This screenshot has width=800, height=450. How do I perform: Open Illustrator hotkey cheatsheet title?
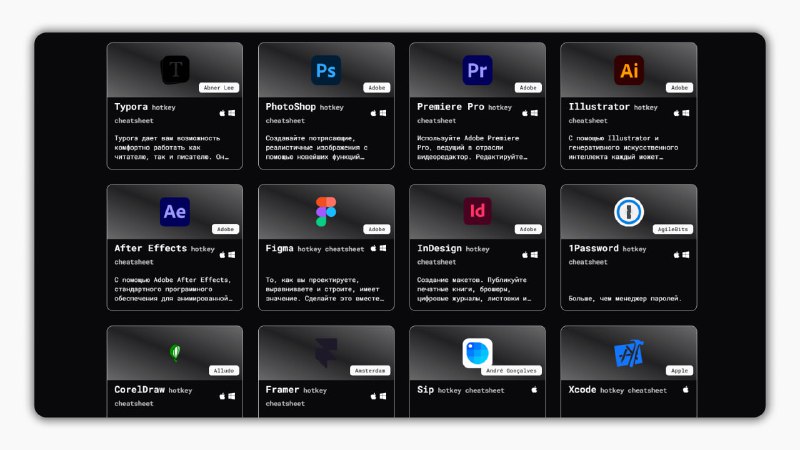(613, 113)
